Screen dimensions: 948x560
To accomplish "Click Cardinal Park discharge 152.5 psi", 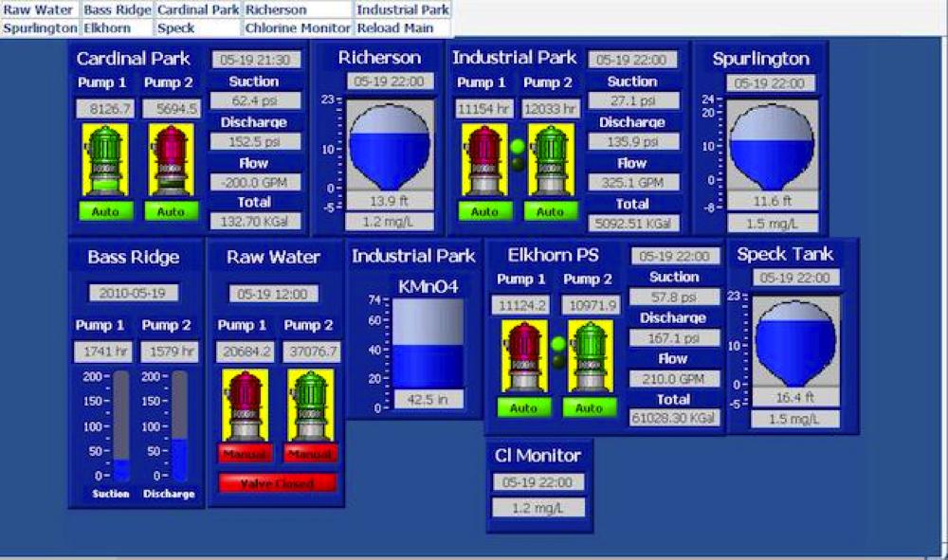I will [x=255, y=141].
